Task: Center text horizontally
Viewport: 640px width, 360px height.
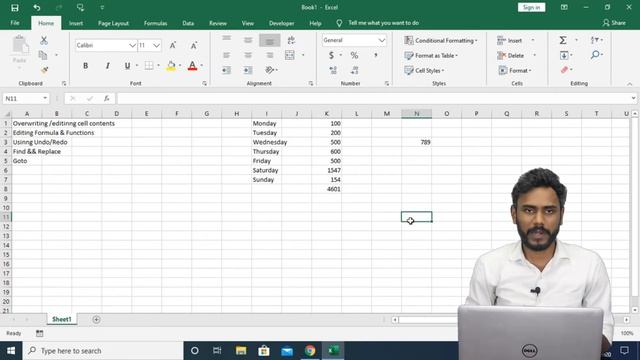Action: 248,55
